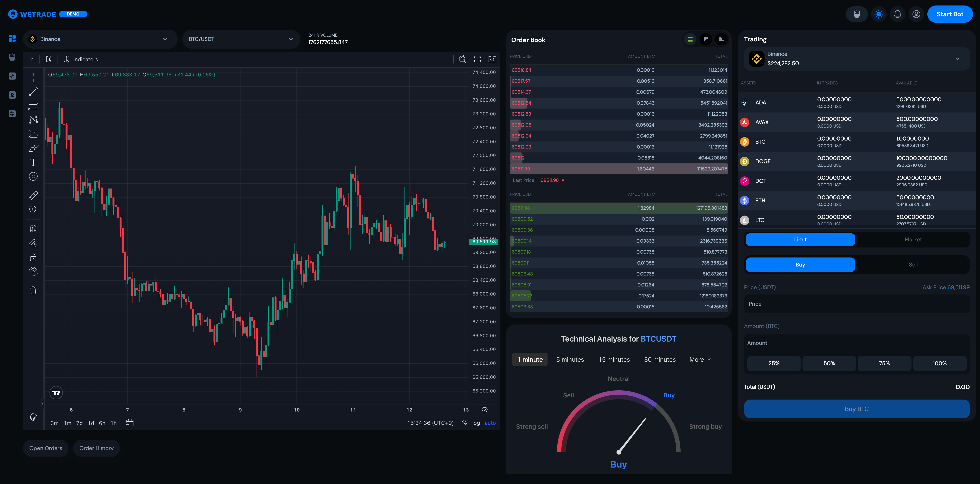Open notifications via the bell icon
This screenshot has height=484, width=980.
tap(897, 14)
